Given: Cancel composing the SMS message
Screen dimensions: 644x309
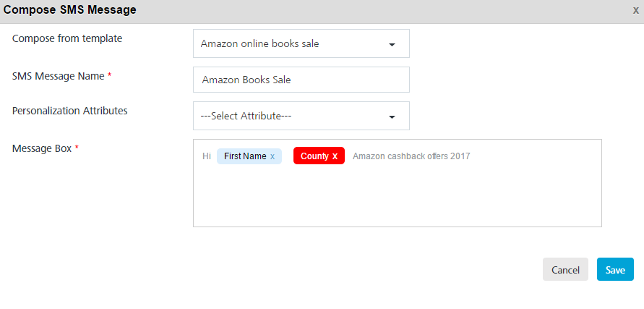Looking at the screenshot, I should click(x=565, y=269).
